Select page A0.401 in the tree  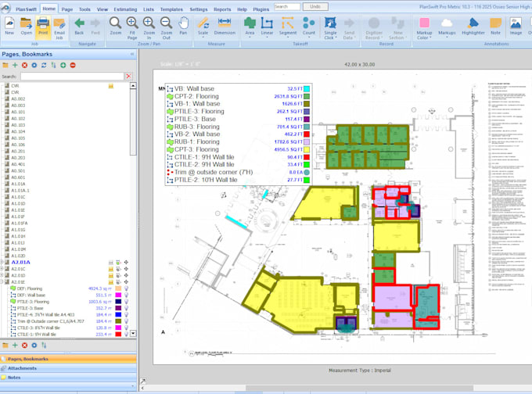[x=18, y=164]
